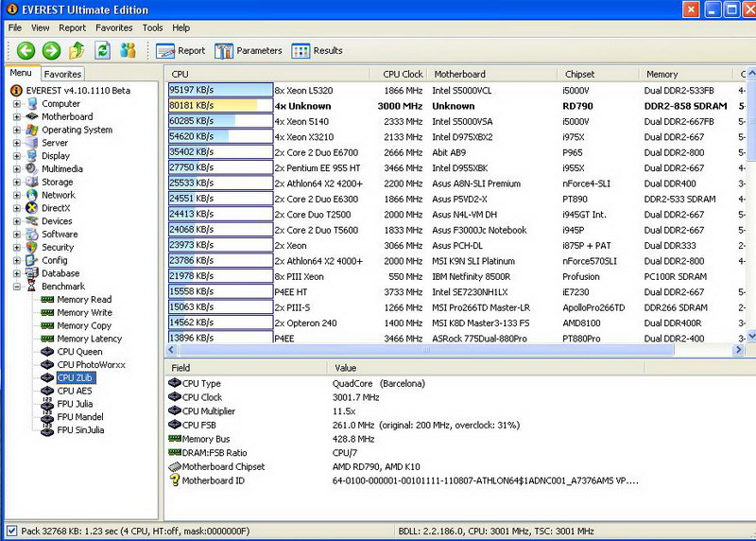Select Memory Read benchmark
This screenshot has height=541, width=756.
coord(84,299)
